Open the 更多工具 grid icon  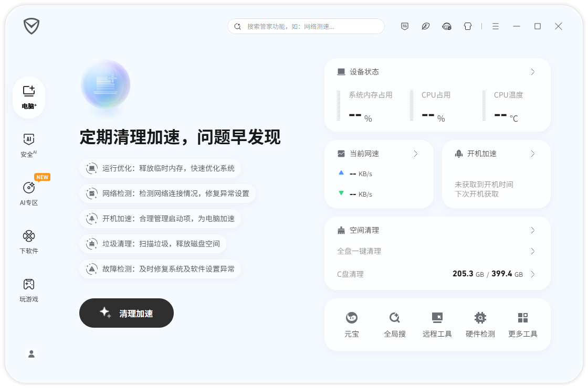pos(523,318)
